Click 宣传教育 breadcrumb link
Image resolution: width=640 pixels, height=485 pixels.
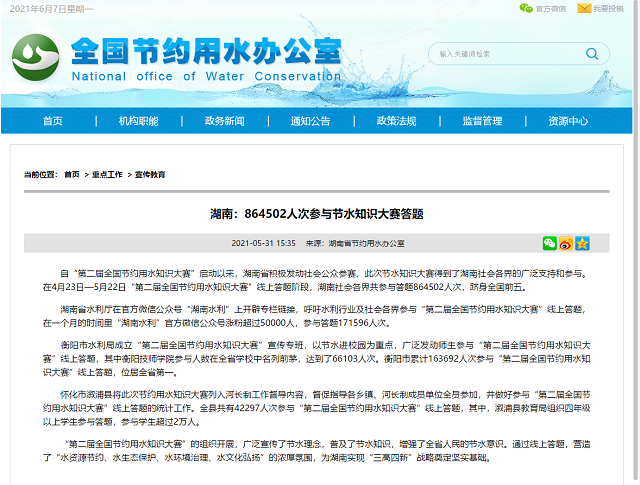[150, 174]
